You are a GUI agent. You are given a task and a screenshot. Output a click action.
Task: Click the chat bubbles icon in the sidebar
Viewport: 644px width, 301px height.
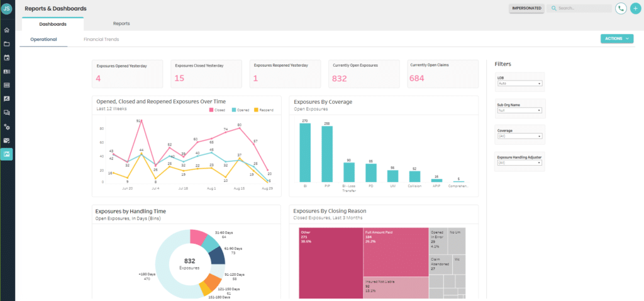(6, 113)
